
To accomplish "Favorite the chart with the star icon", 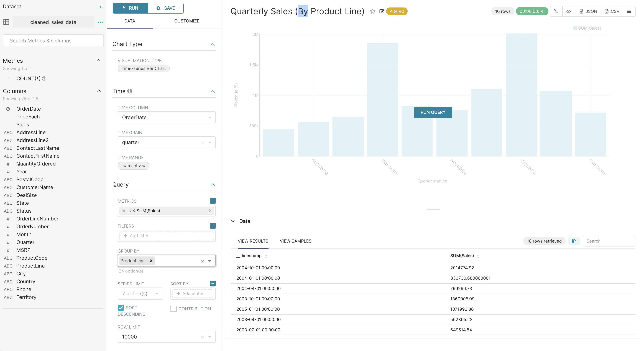I will click(x=372, y=11).
